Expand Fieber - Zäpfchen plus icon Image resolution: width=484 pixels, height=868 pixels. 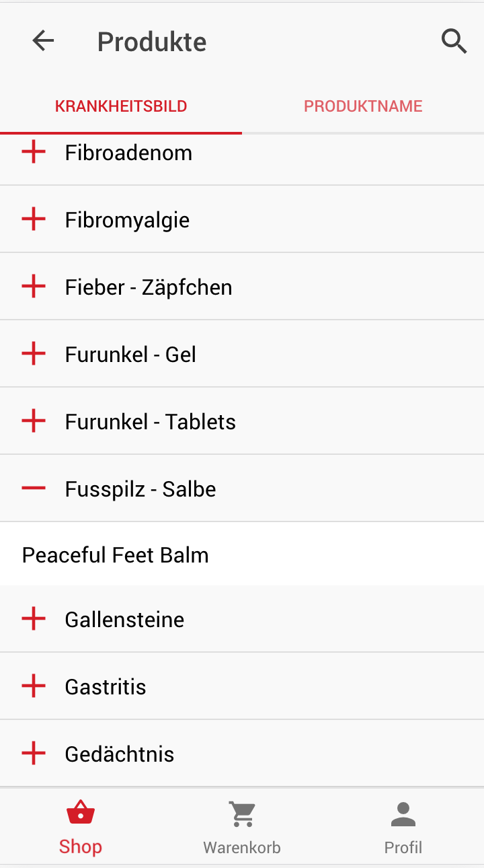[34, 287]
